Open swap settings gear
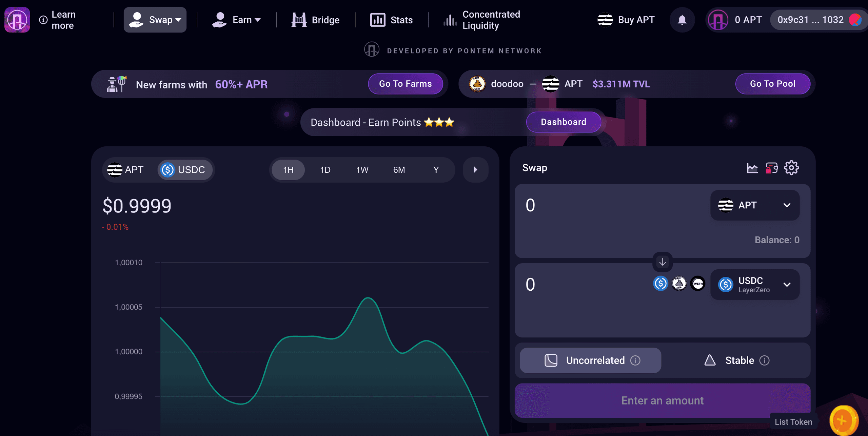 point(791,168)
